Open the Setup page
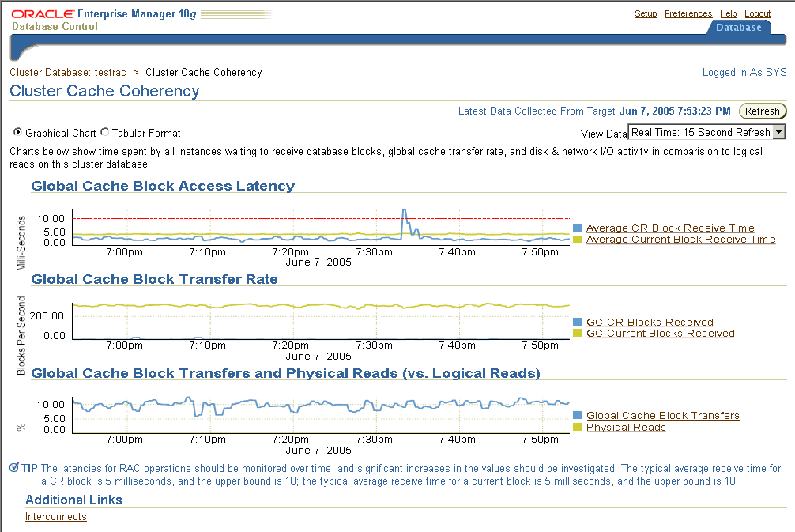Viewport: 795px width, 532px height. point(646,13)
